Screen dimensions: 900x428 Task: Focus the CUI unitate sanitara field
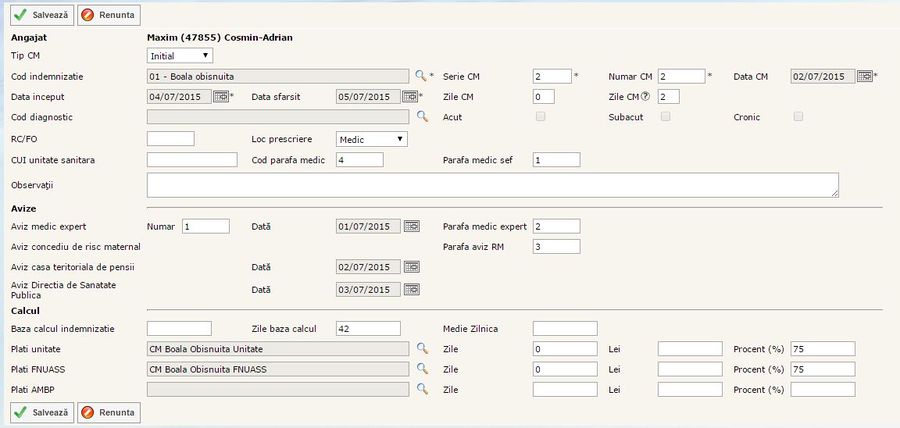pyautogui.click(x=191, y=160)
